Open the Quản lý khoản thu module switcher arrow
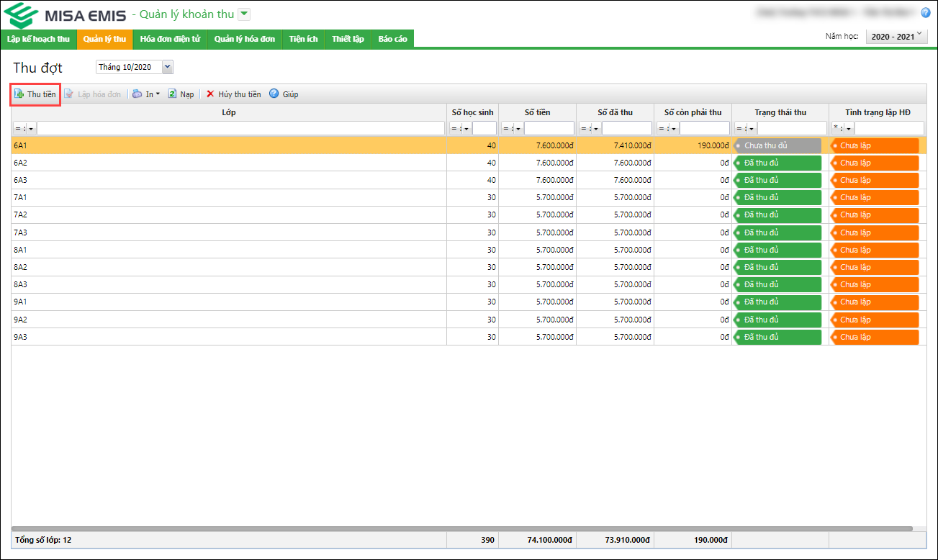The image size is (938, 560). [x=244, y=14]
